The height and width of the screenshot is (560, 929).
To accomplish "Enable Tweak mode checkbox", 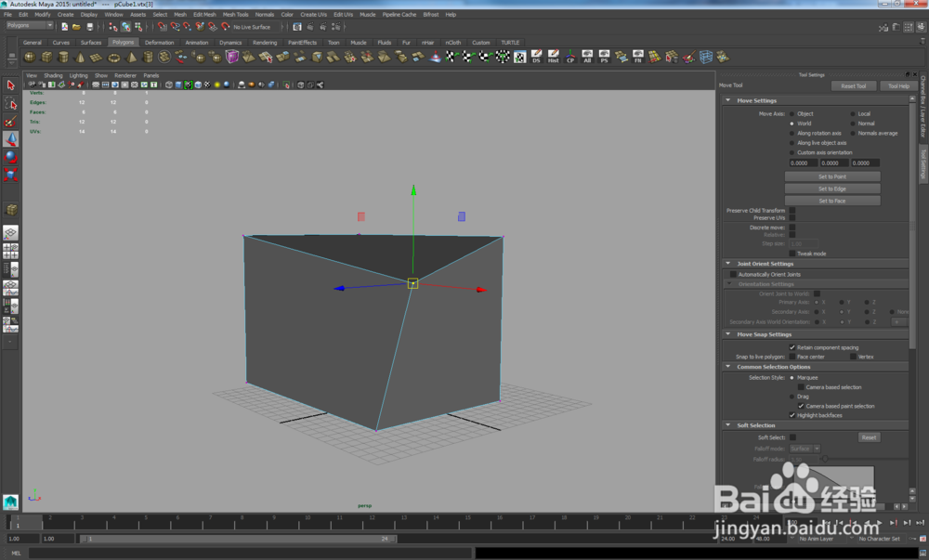I will [x=792, y=254].
